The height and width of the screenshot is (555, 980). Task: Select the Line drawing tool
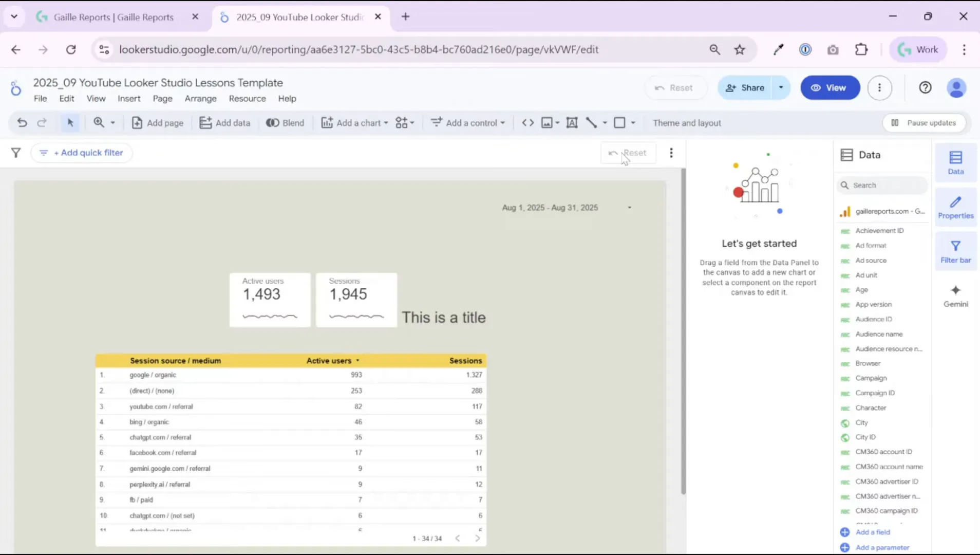[x=592, y=122]
